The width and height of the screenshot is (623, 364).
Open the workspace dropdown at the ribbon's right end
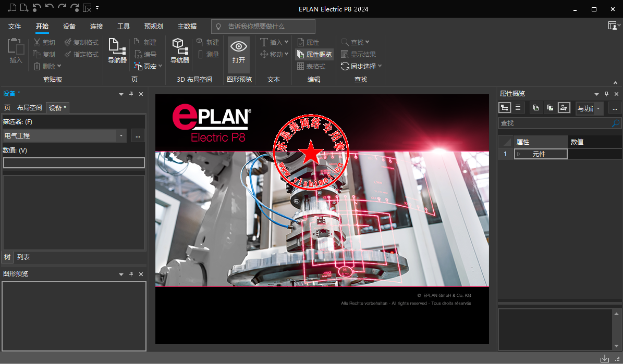point(614,26)
